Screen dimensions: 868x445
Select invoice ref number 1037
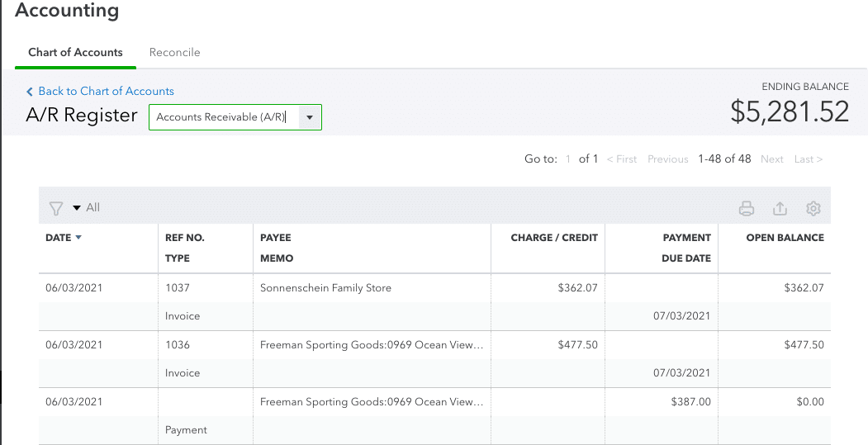click(x=177, y=288)
